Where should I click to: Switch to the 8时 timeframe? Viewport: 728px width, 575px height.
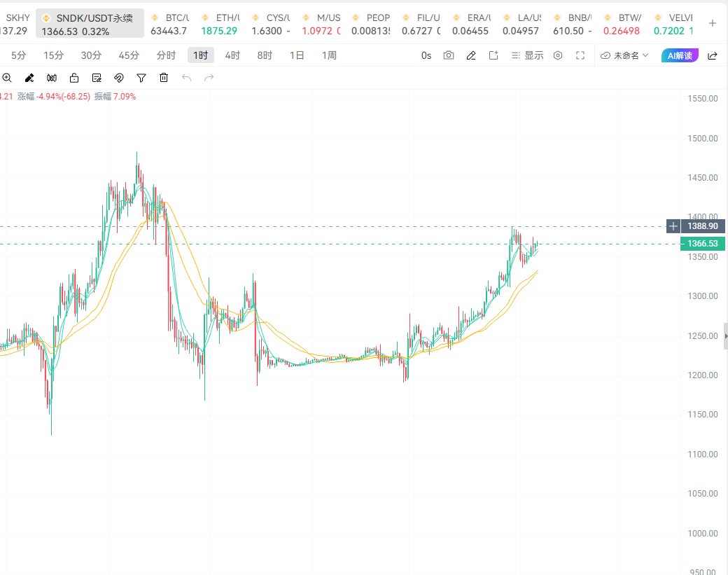point(265,55)
